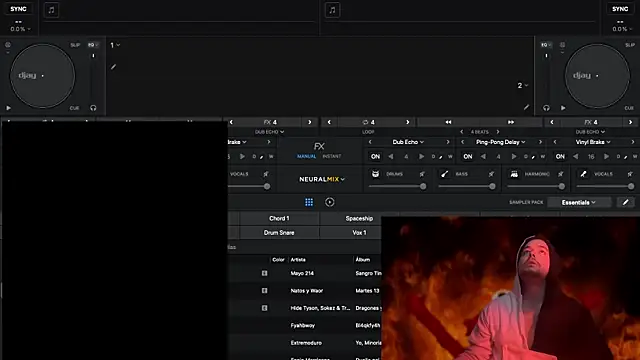This screenshot has width=640, height=360.
Task: Open the left deck music note track loader
Action: pos(51,10)
